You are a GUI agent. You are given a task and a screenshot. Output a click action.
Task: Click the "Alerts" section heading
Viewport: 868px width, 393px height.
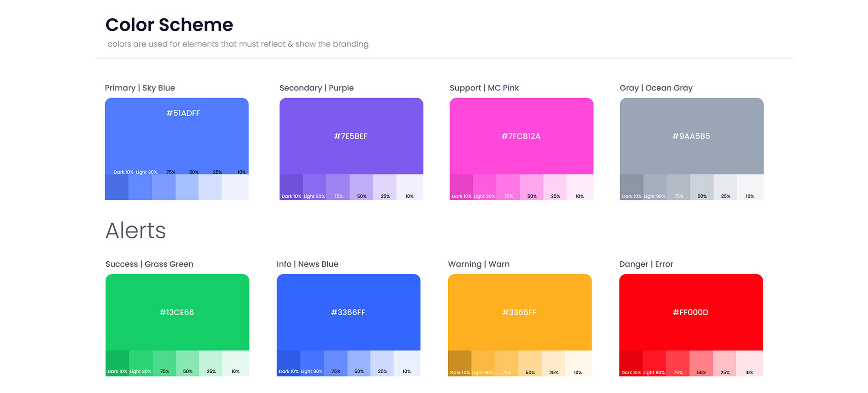[135, 231]
